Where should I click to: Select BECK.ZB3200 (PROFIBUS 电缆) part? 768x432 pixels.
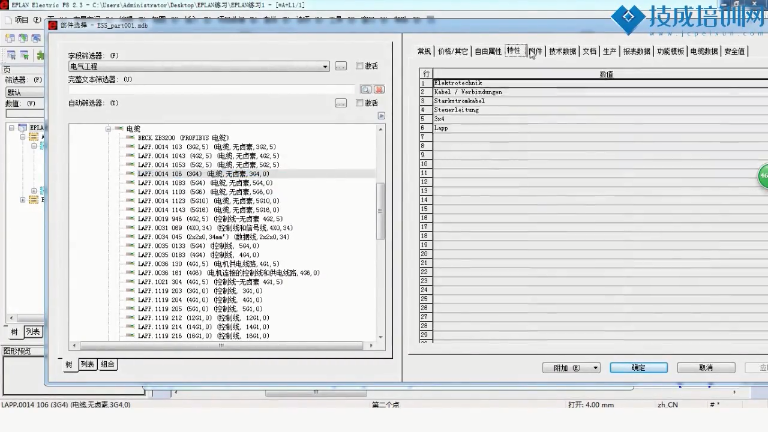(183, 138)
